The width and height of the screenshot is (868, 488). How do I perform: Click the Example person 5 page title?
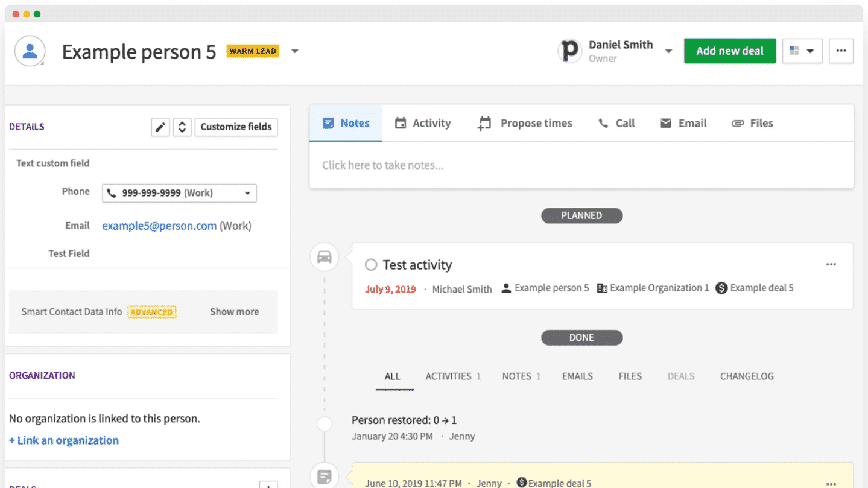(139, 52)
